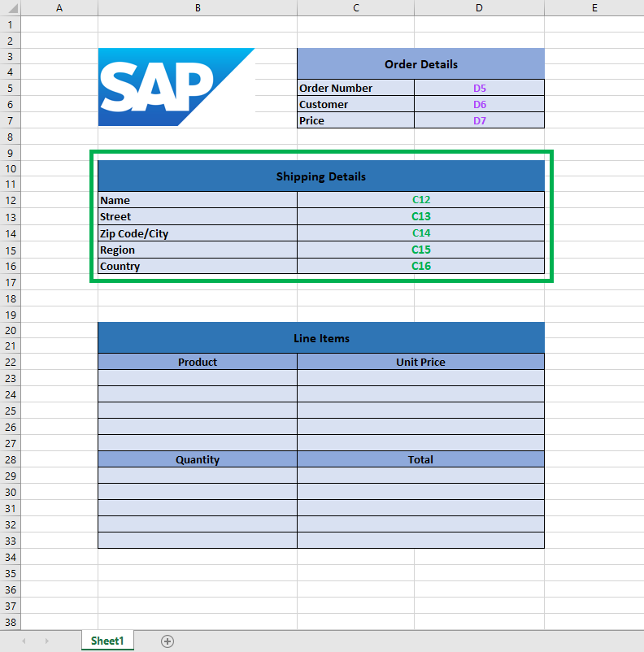Select the Region label cell
The width and height of the screenshot is (644, 652).
click(198, 250)
